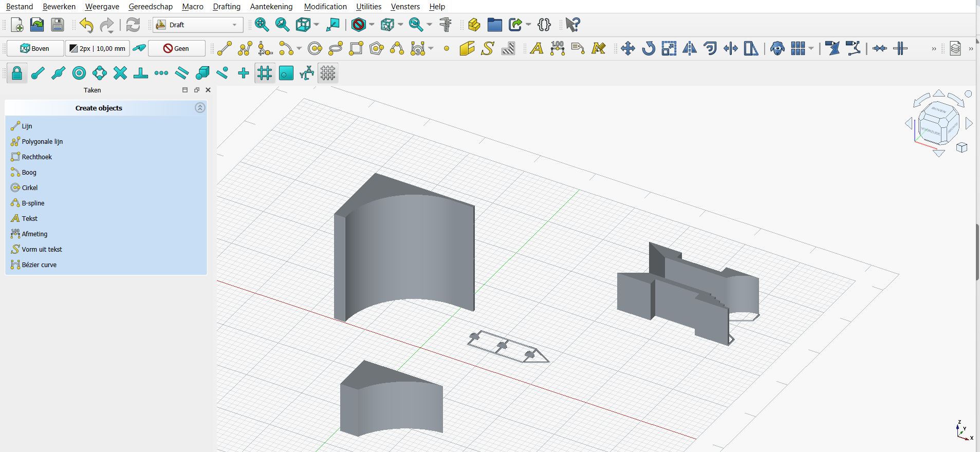This screenshot has height=452, width=980.
Task: Choose the Rotate tool
Action: (649, 48)
